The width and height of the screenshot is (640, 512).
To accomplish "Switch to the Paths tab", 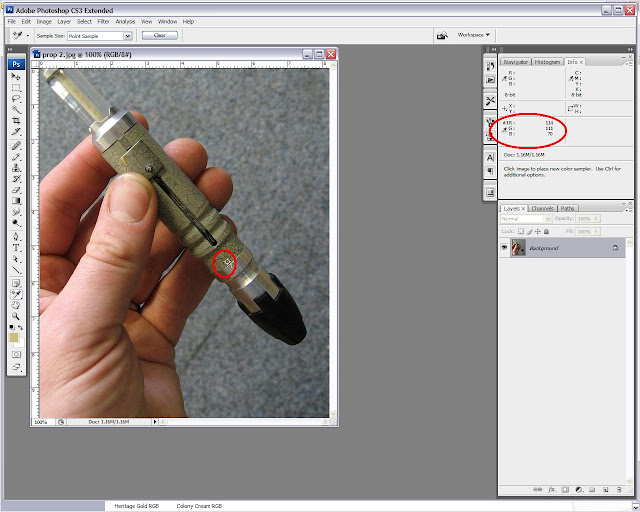I will [567, 208].
